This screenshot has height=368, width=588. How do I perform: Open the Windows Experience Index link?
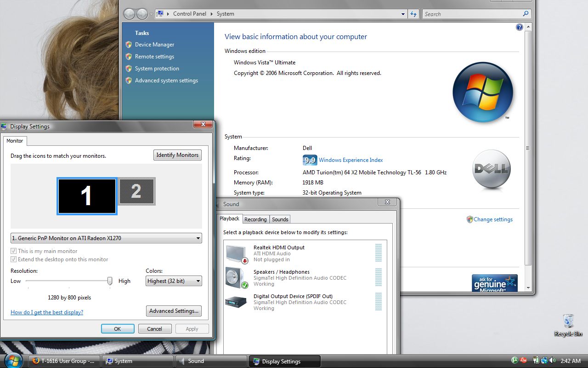[x=351, y=160]
